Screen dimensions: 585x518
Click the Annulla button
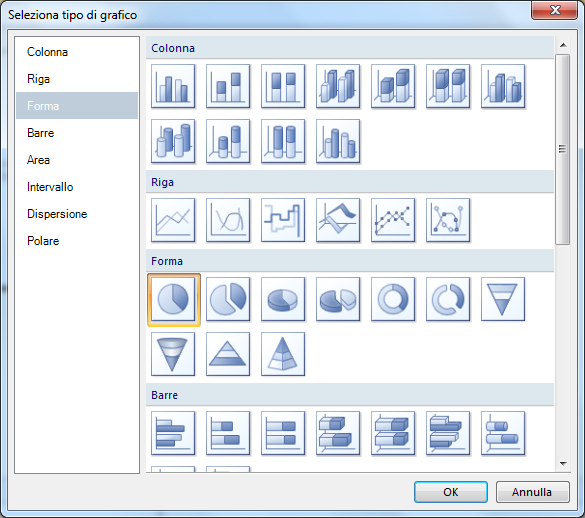[532, 492]
